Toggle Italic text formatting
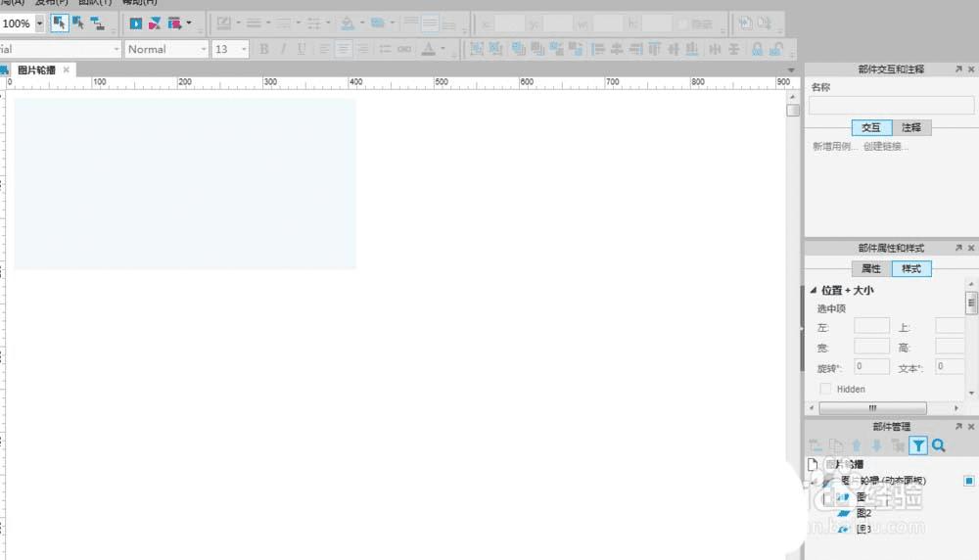The height and width of the screenshot is (560, 979). 283,49
